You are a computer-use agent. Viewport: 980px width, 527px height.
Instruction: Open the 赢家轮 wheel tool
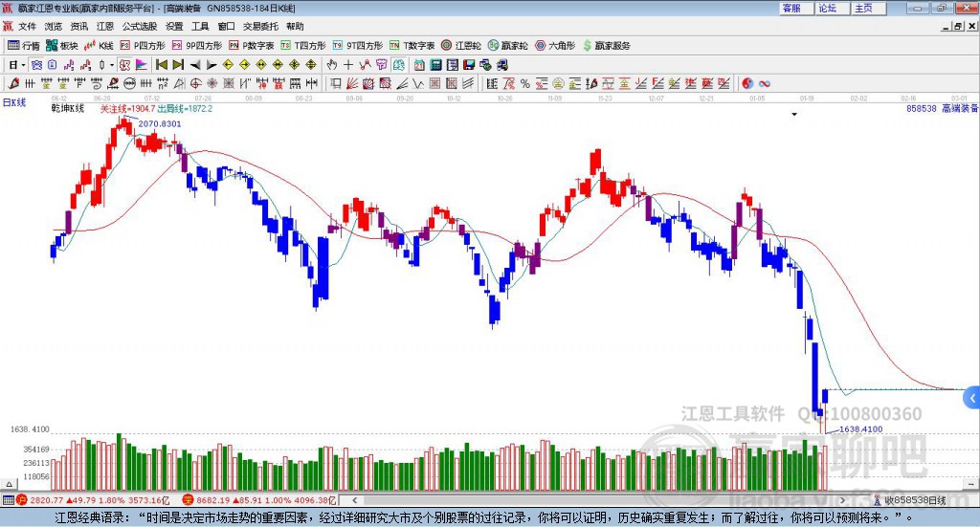click(508, 46)
